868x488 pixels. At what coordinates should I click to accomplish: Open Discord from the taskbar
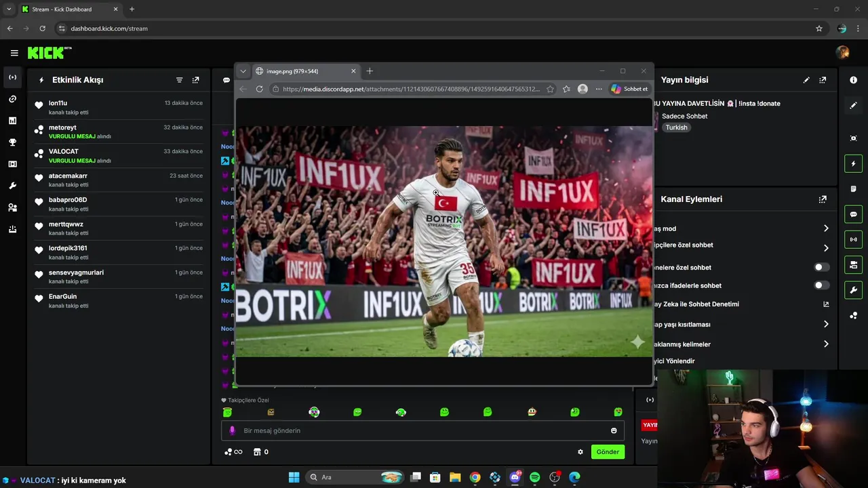[515, 477]
